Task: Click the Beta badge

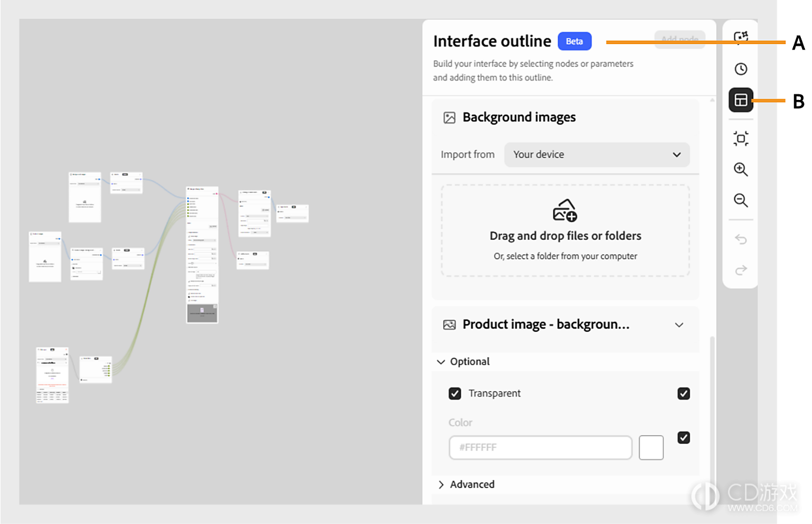Action: (x=574, y=41)
